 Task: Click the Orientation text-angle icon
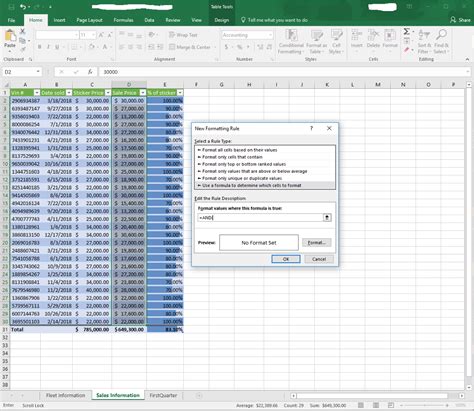click(152, 35)
